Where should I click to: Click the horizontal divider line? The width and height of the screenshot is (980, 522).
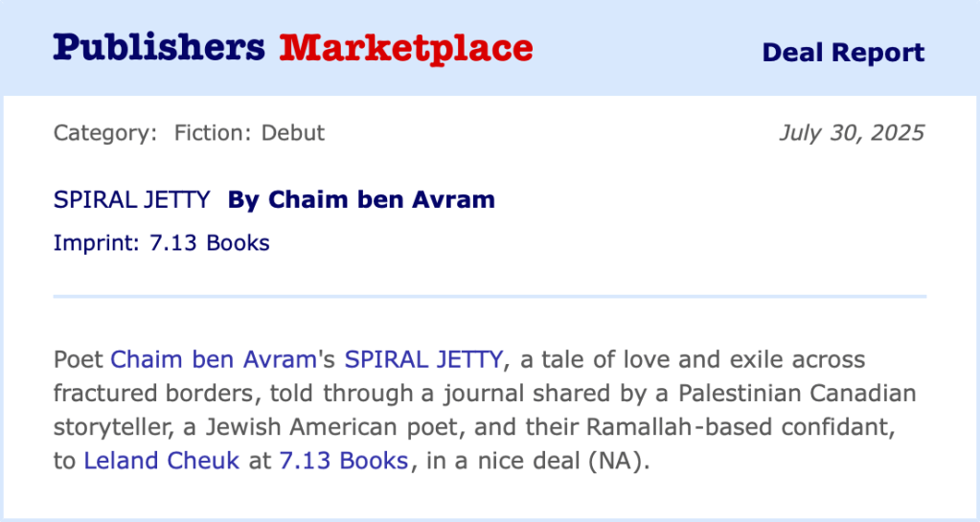tap(490, 297)
